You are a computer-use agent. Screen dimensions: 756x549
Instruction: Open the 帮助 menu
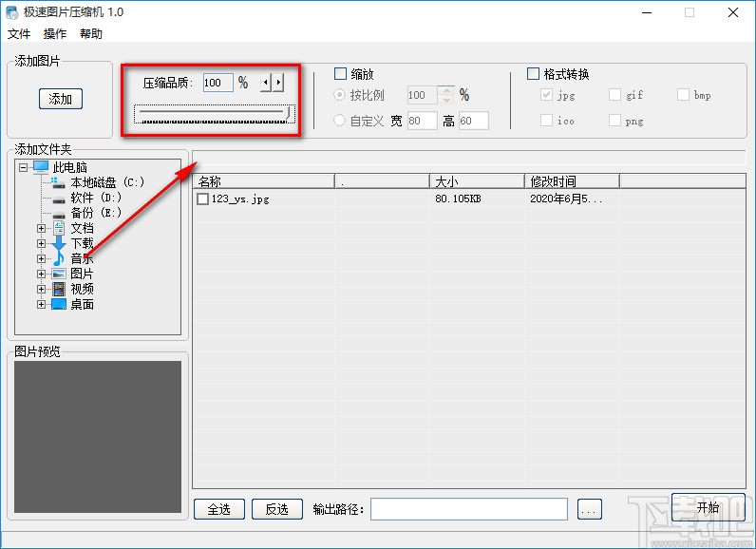(x=91, y=34)
